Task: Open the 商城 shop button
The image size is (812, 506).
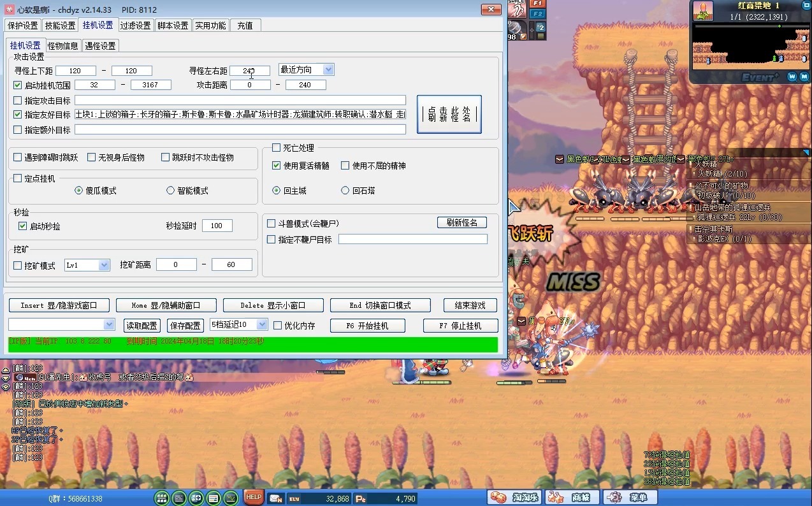Action: tap(572, 497)
